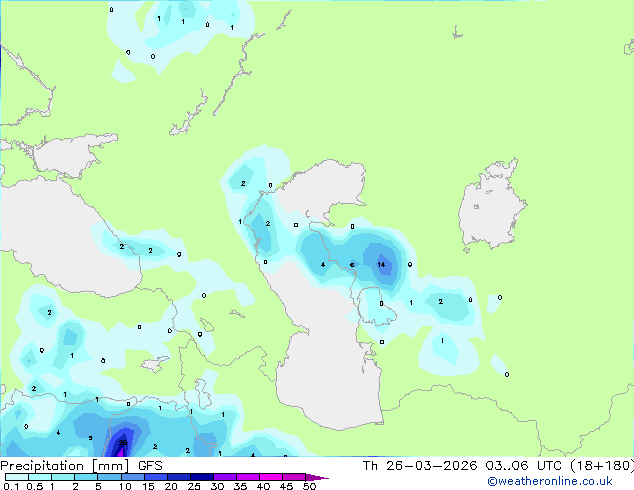
Task: Pick the 1–2 mm legend color box
Action: [x=63, y=477]
